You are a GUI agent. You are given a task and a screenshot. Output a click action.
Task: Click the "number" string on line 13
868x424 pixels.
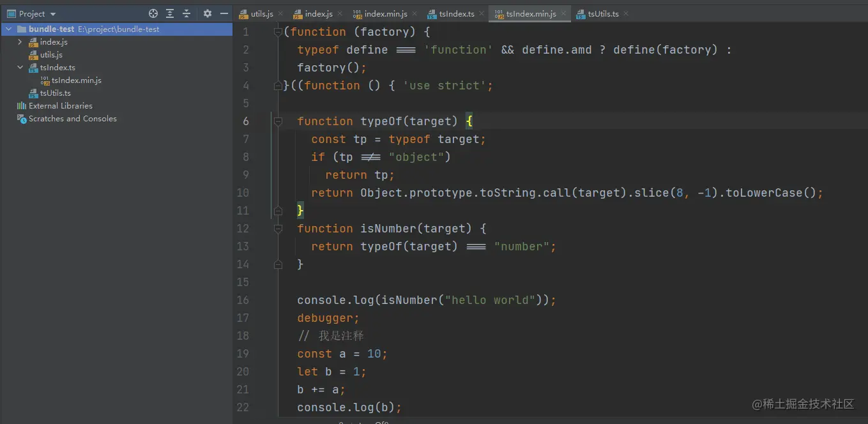(x=522, y=246)
